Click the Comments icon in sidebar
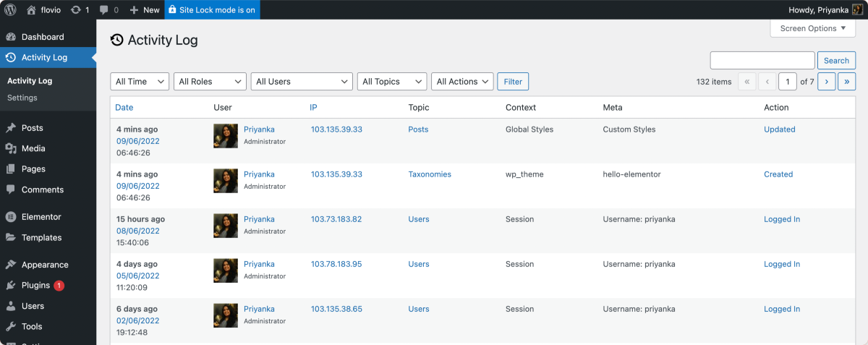Image resolution: width=868 pixels, height=345 pixels. point(11,189)
